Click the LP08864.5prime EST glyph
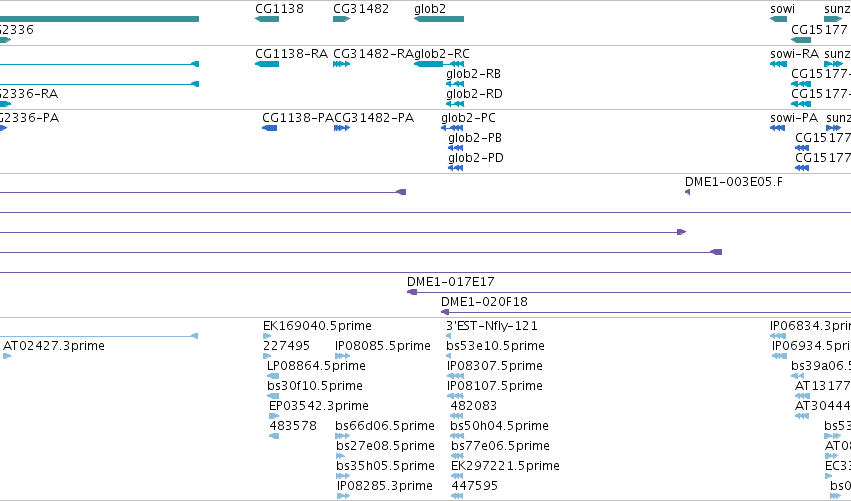 click(x=273, y=376)
